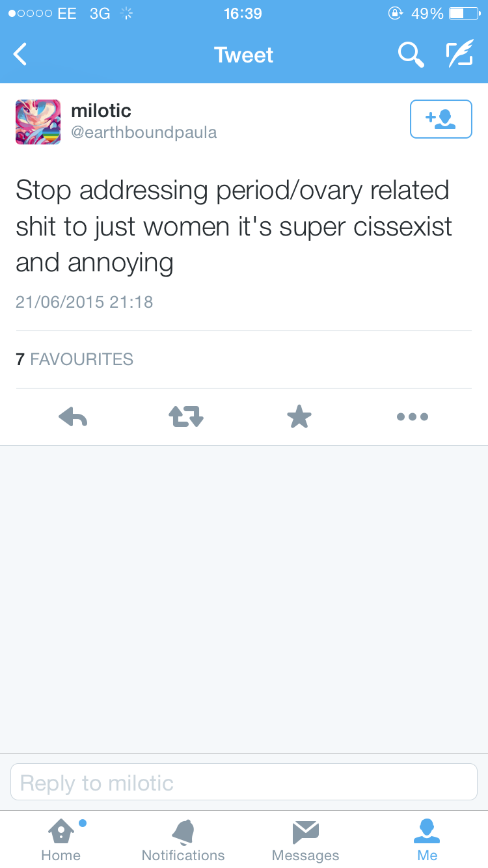
Task: Compose a new tweet with quill icon
Action: click(459, 55)
